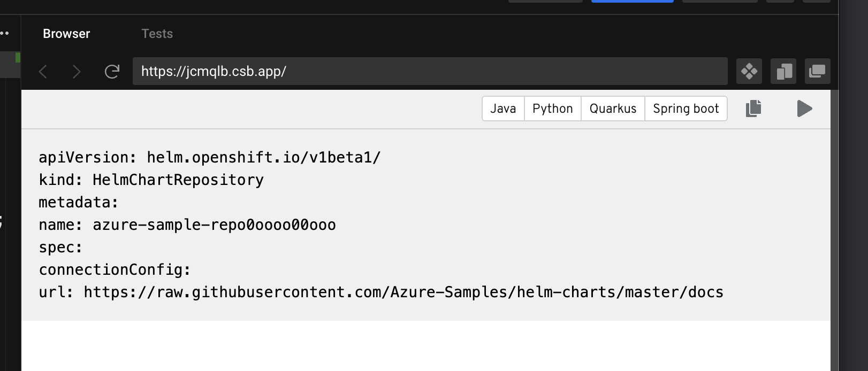The image size is (868, 371).
Task: Choose the Quarkus option
Action: [x=613, y=109]
